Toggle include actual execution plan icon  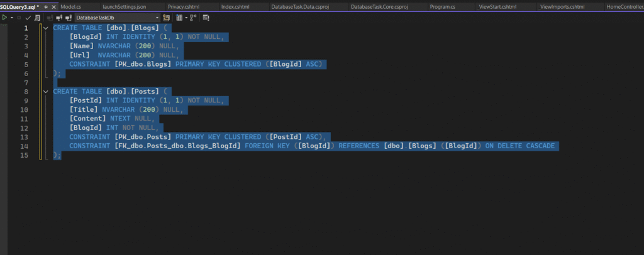coord(193,18)
